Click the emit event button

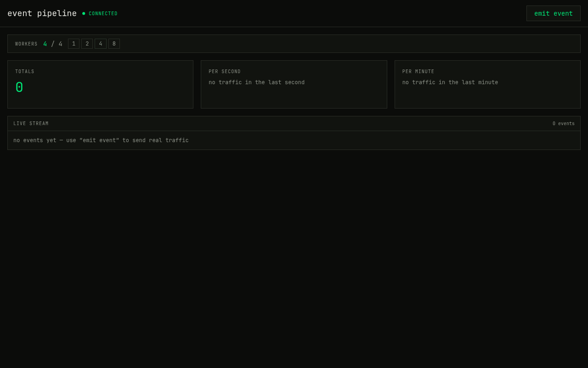click(553, 13)
